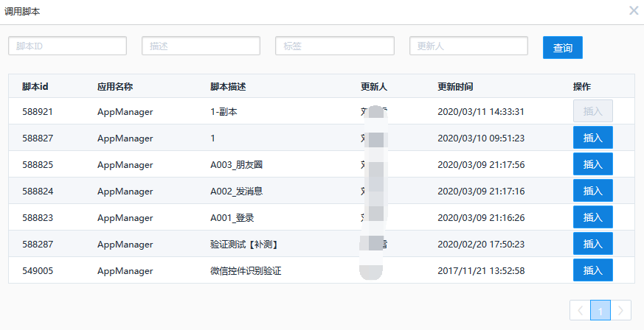Click the 脚本描述 column header
644x330 pixels.
(x=228, y=86)
